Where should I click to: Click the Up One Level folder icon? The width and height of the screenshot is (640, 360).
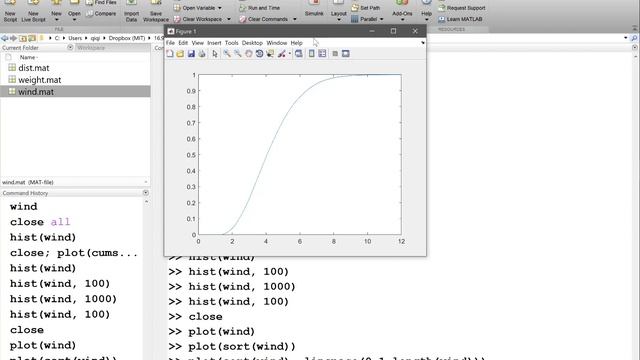(23, 38)
